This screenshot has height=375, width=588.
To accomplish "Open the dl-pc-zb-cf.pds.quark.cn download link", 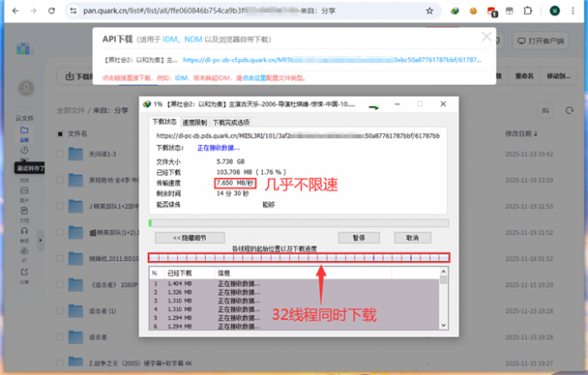I will point(332,60).
